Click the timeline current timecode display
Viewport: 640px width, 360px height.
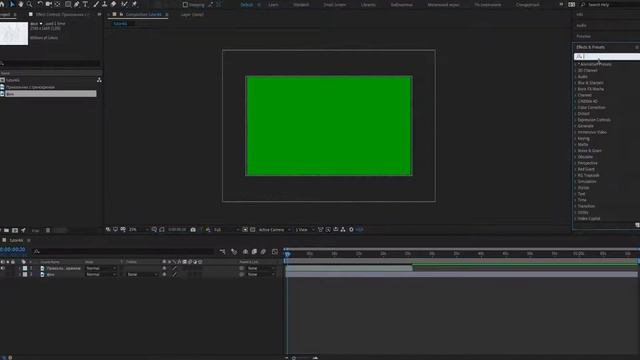[x=13, y=250]
